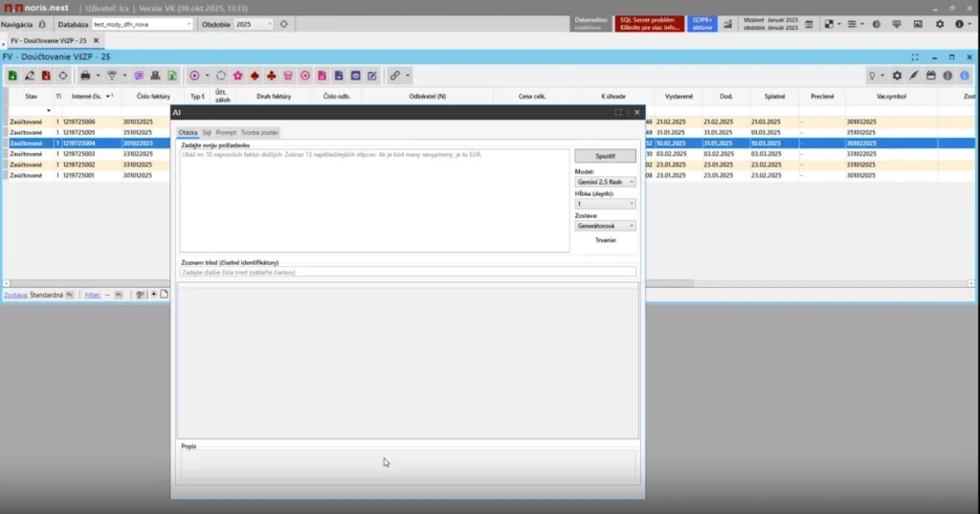Switch to the Sql tab

click(x=207, y=133)
